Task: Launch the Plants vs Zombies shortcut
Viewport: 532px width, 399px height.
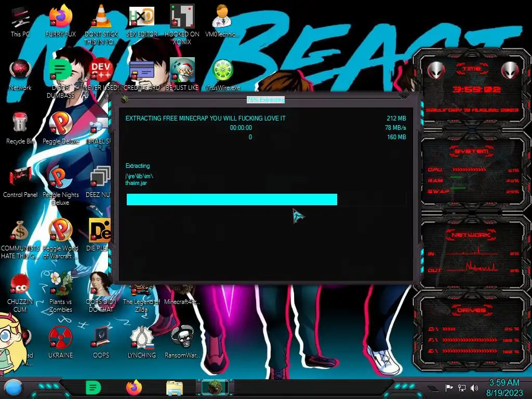Action: click(60, 292)
